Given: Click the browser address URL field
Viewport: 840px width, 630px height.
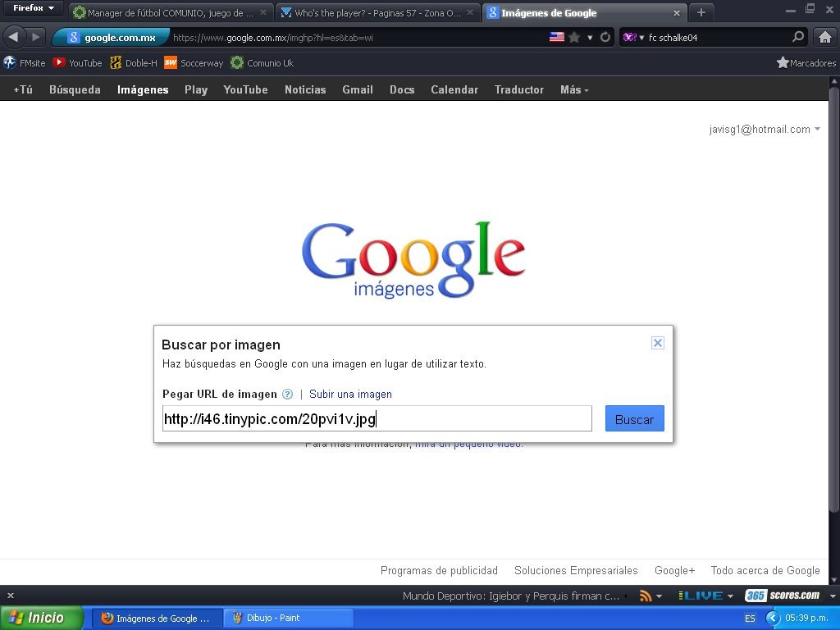Looking at the screenshot, I should tap(358, 38).
